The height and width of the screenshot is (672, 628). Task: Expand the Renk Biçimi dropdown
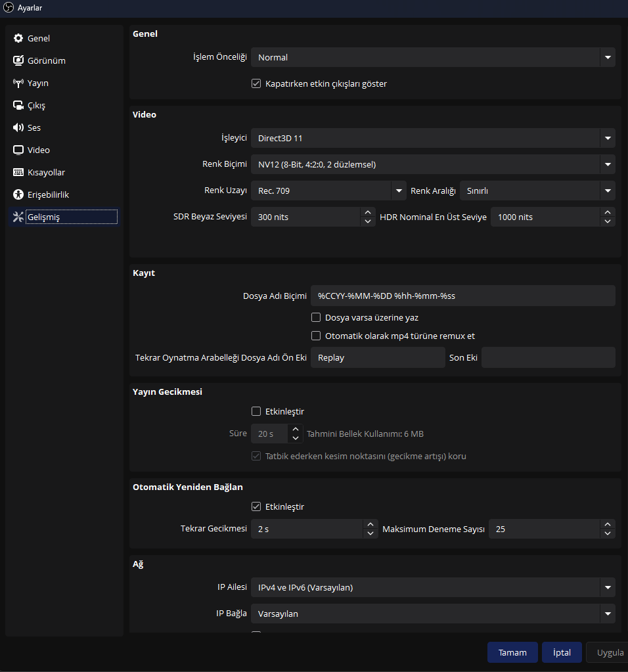[x=433, y=164]
